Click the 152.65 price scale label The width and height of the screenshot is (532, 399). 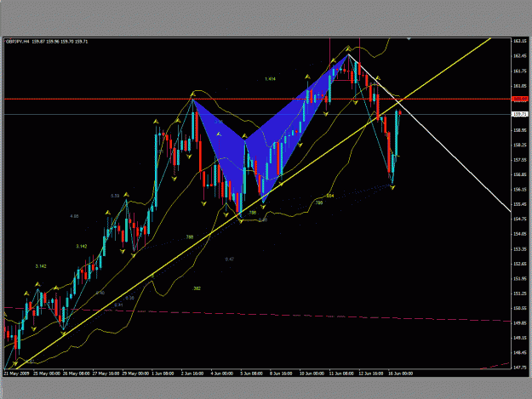click(518, 264)
